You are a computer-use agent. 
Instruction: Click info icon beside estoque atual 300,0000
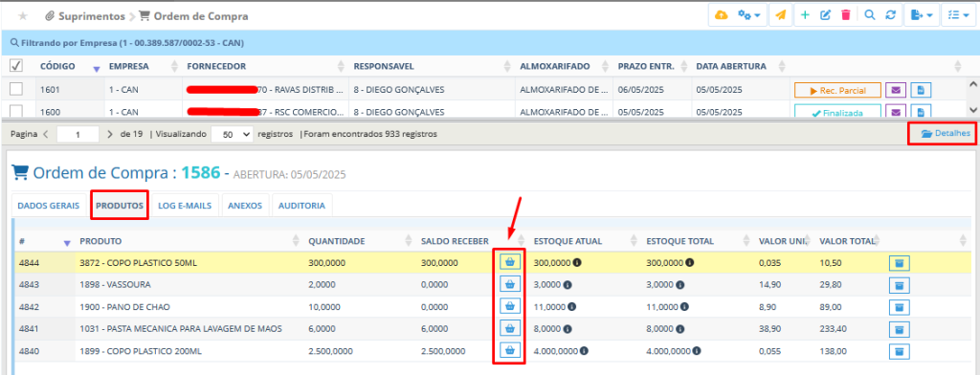coord(577,262)
